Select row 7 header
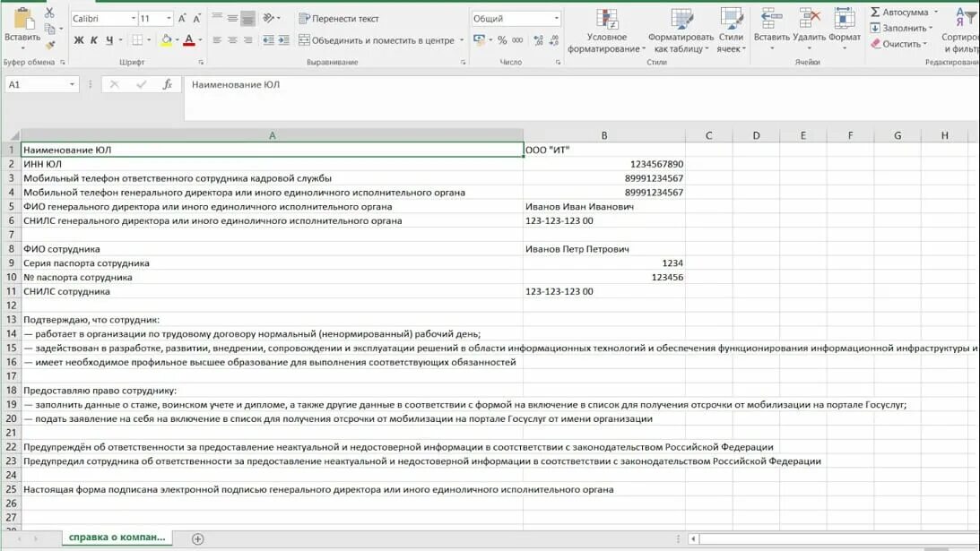The width and height of the screenshot is (980, 551). (x=11, y=234)
